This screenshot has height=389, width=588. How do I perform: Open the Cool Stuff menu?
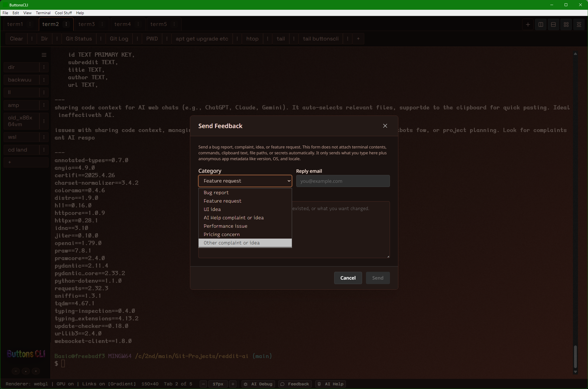pos(63,13)
